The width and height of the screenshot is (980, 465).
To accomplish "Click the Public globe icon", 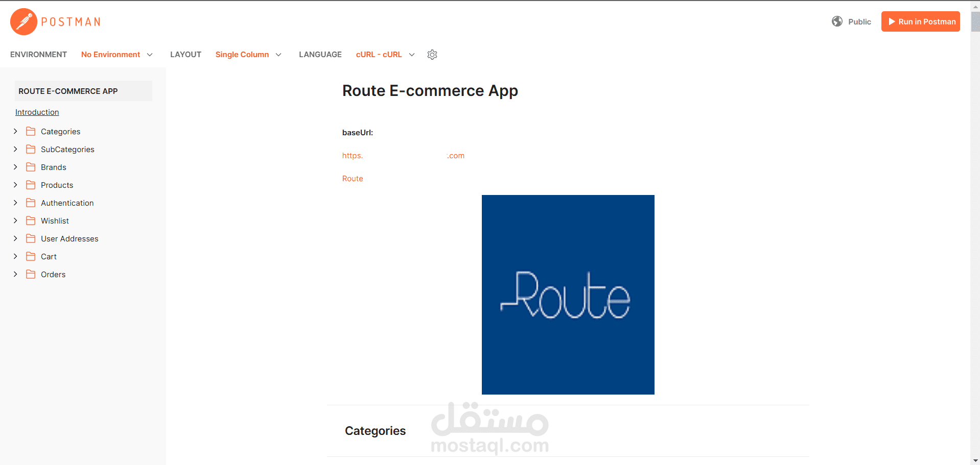I will 837,21.
